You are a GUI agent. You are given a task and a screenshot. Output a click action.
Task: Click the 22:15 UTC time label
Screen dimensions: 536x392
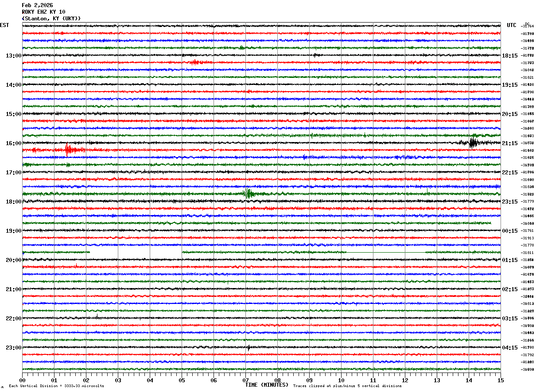510,173
